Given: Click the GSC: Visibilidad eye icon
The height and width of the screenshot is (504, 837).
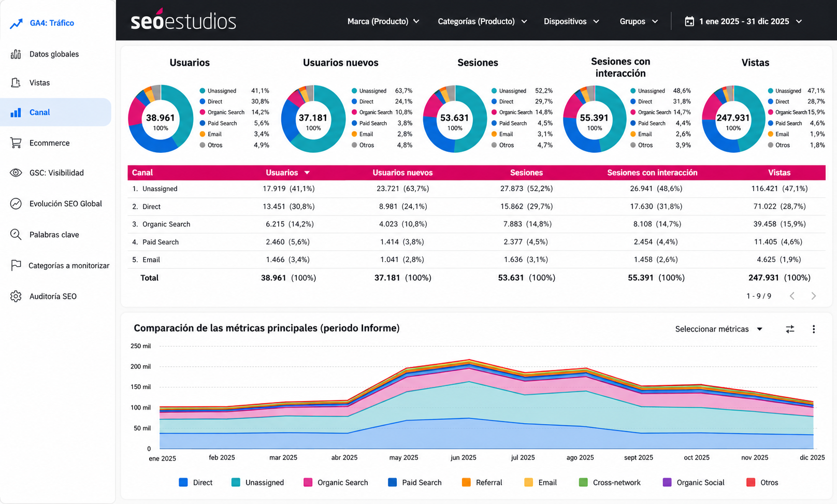Looking at the screenshot, I should 16,173.
